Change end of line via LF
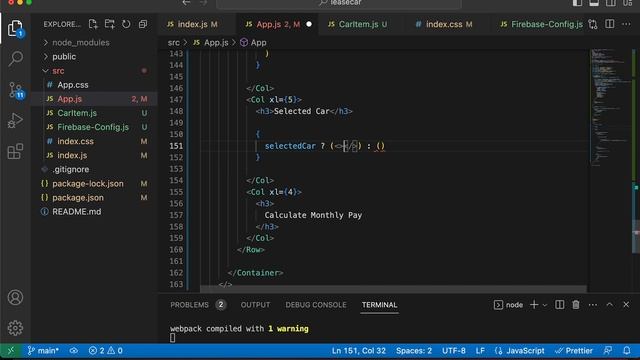Screen dimensions: 640x360 480,351
